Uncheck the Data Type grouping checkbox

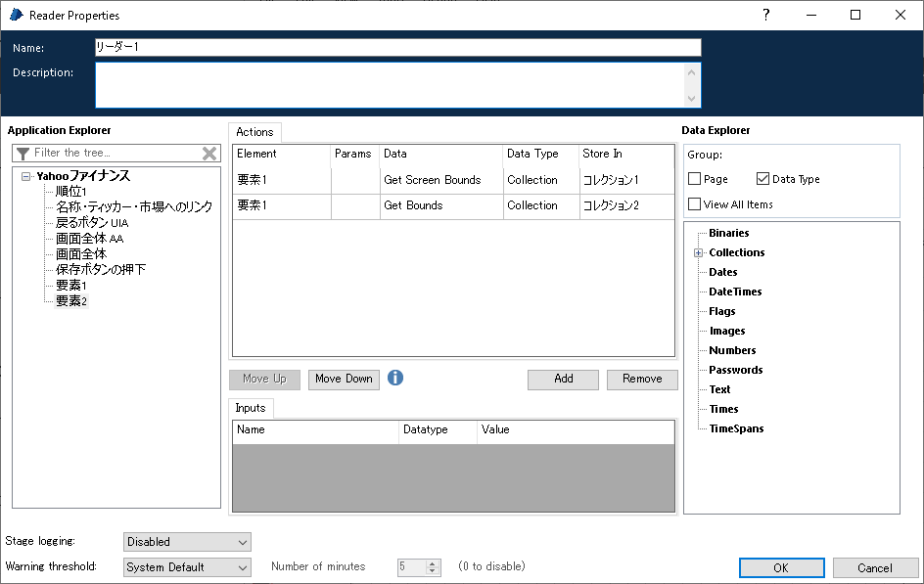[762, 179]
